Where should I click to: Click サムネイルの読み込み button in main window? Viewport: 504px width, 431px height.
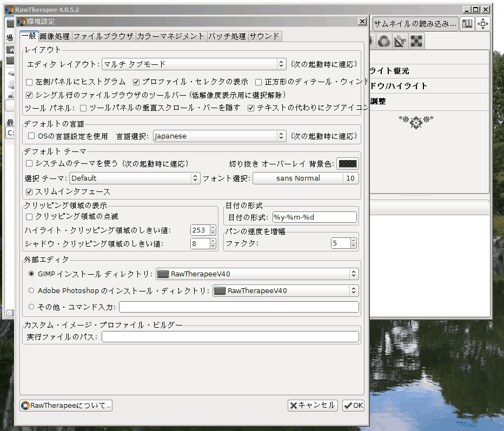pos(415,24)
